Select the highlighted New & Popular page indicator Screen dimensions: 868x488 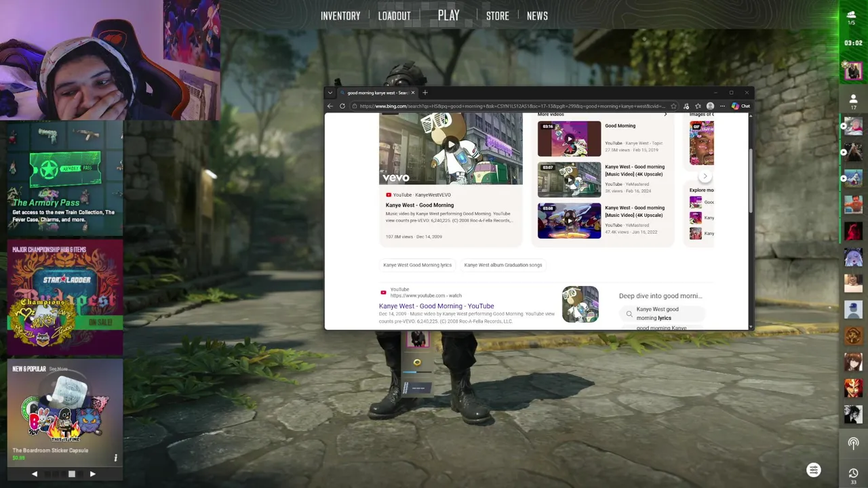click(71, 474)
